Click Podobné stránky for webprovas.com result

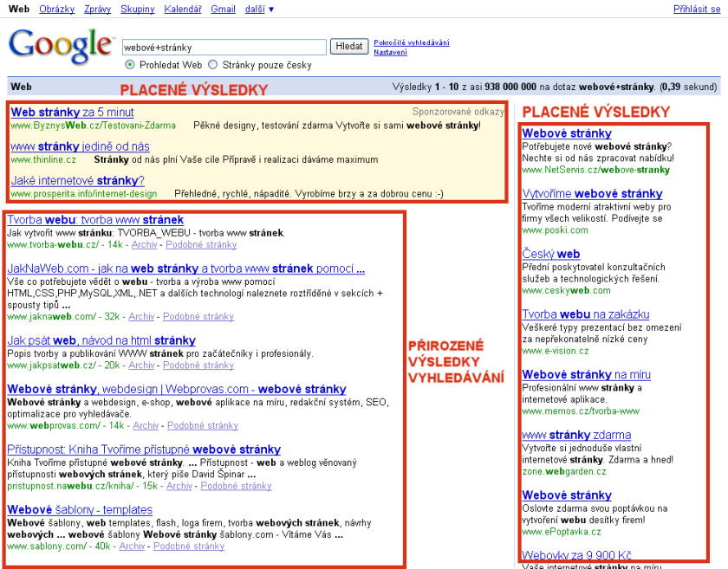[x=203, y=425]
